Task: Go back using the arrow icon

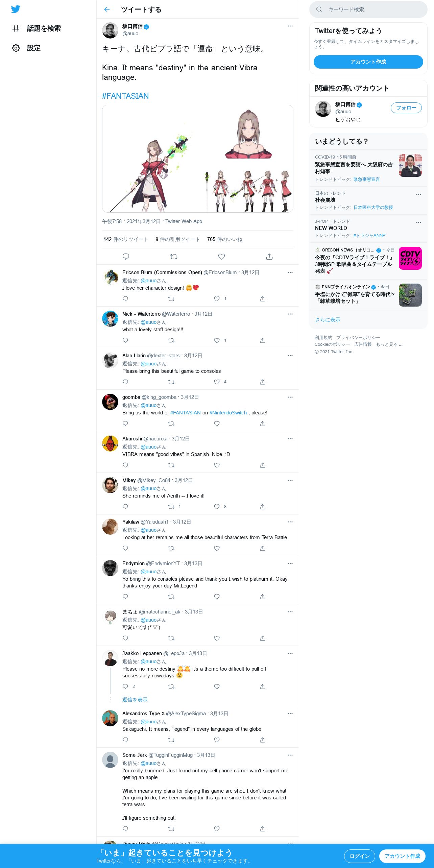Action: point(107,9)
